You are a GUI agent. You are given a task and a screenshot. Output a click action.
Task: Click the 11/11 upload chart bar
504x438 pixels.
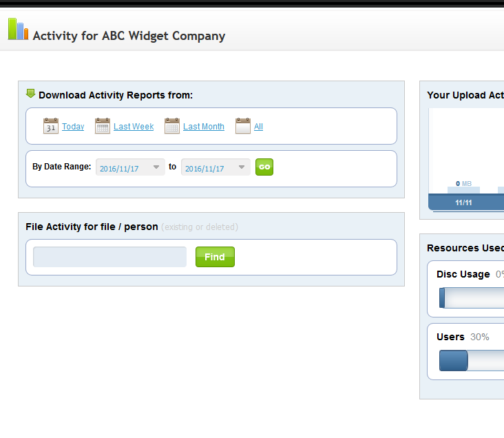coord(463,190)
